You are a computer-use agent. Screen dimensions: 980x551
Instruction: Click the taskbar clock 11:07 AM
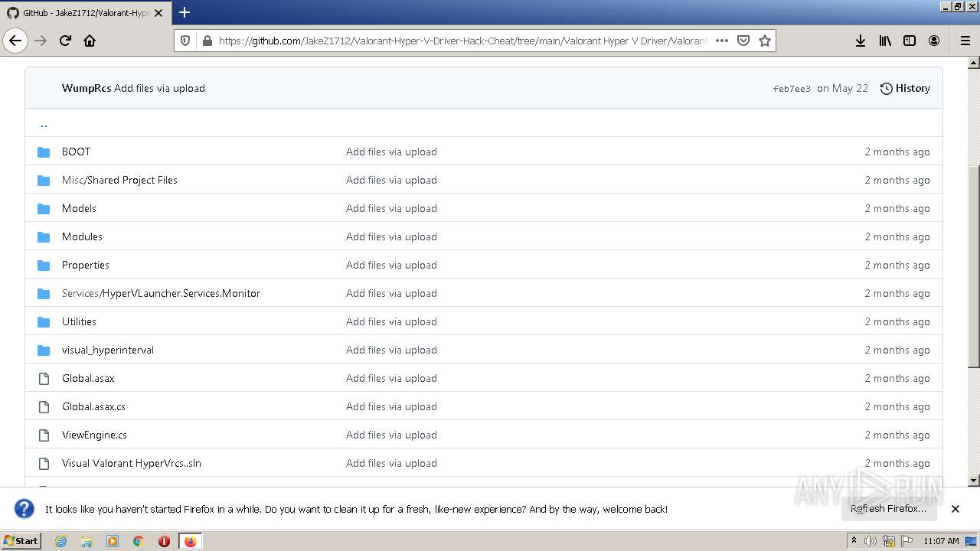(941, 541)
